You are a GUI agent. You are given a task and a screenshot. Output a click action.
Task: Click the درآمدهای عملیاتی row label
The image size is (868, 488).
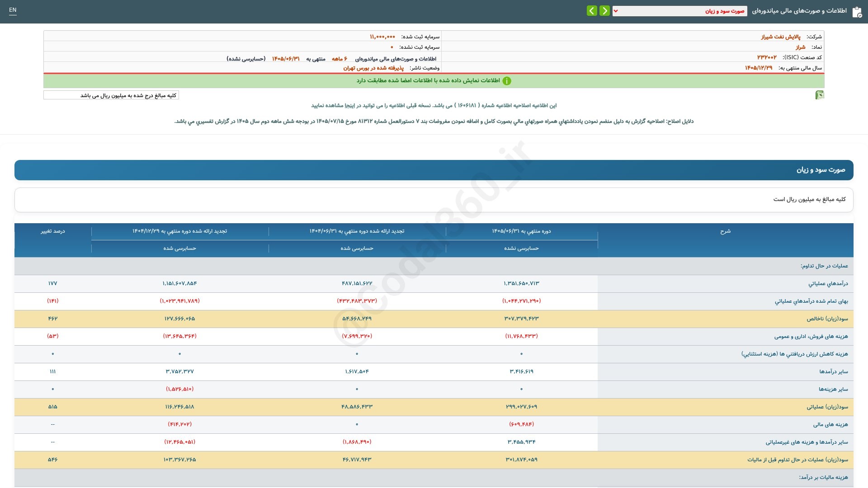coord(828,283)
